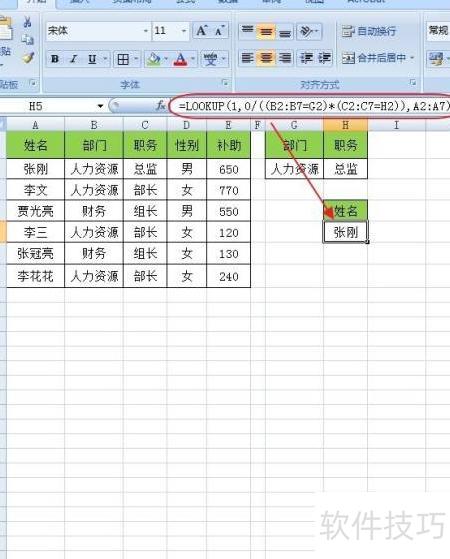Select the center horizontal alignment icon

tap(266, 58)
